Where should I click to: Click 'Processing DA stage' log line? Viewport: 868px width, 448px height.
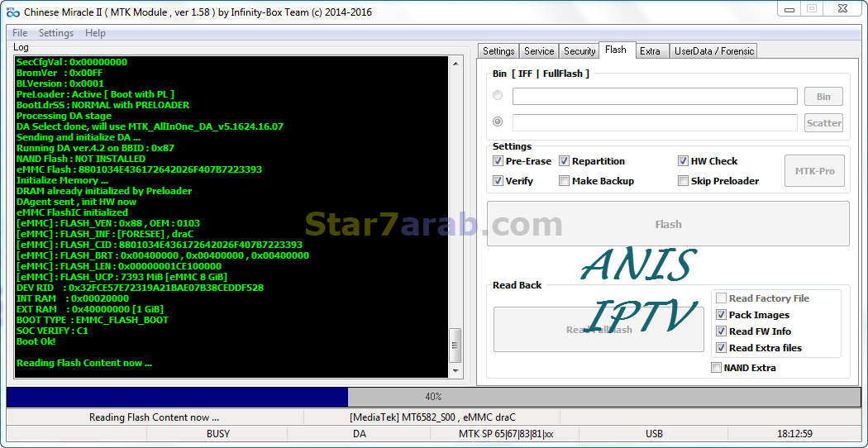pyautogui.click(x=64, y=116)
